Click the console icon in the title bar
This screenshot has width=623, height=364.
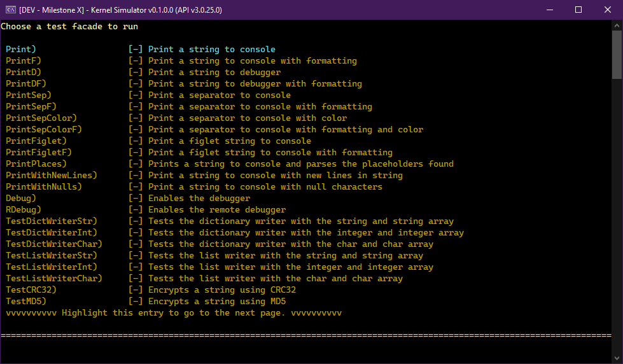click(x=10, y=10)
